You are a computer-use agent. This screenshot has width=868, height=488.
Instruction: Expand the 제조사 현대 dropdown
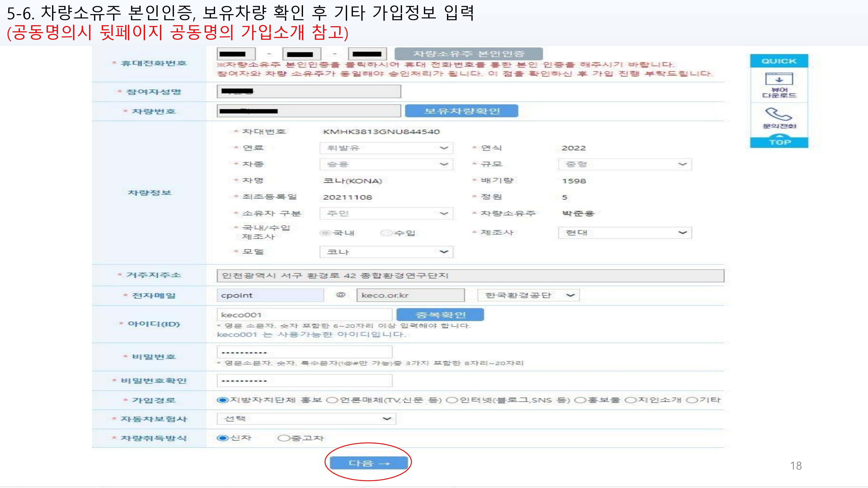625,233
